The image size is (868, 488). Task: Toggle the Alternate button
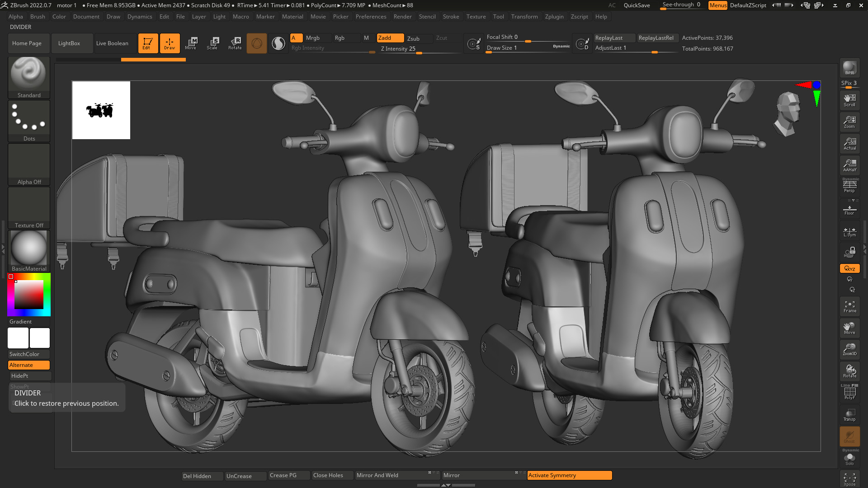29,365
